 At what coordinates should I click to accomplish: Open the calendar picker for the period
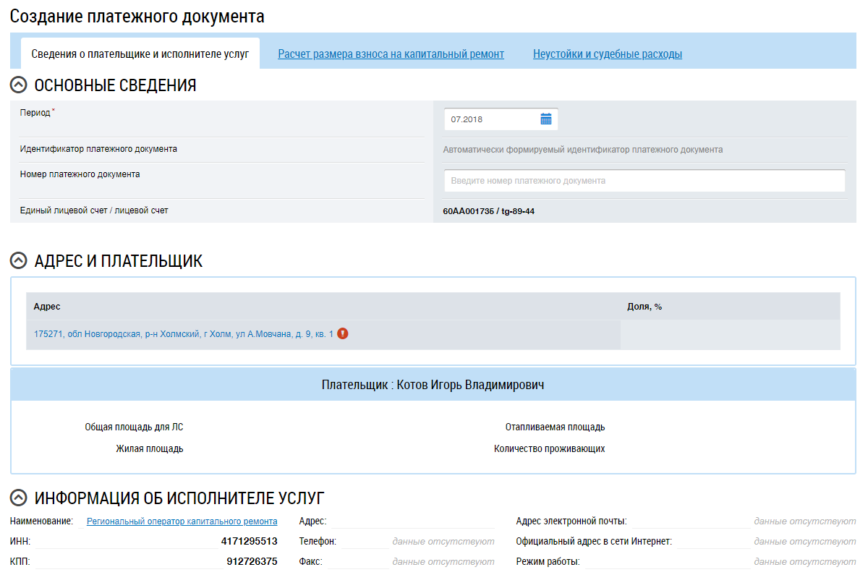(x=546, y=119)
